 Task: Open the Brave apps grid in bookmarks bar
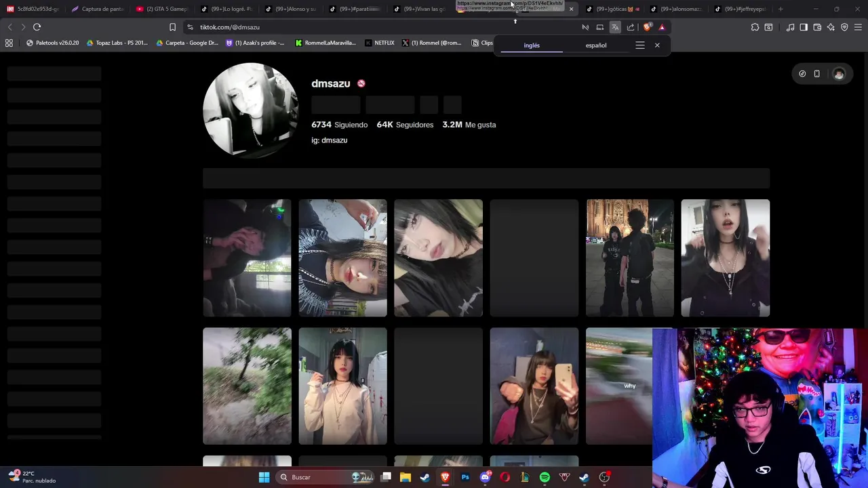coord(9,43)
